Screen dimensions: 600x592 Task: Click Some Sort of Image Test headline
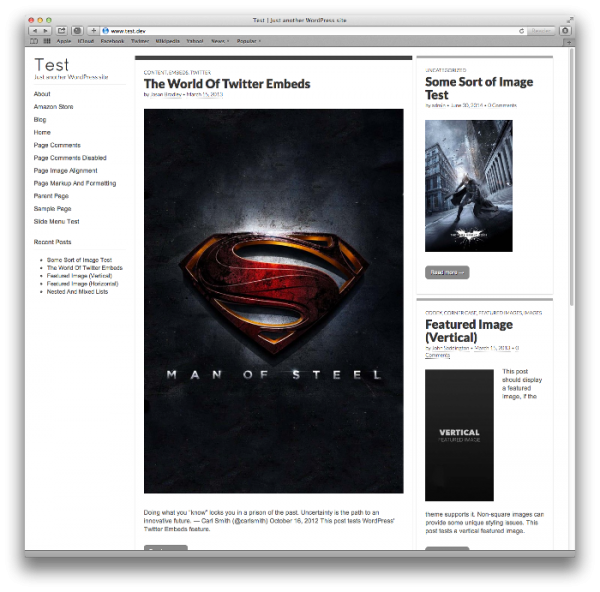[479, 88]
